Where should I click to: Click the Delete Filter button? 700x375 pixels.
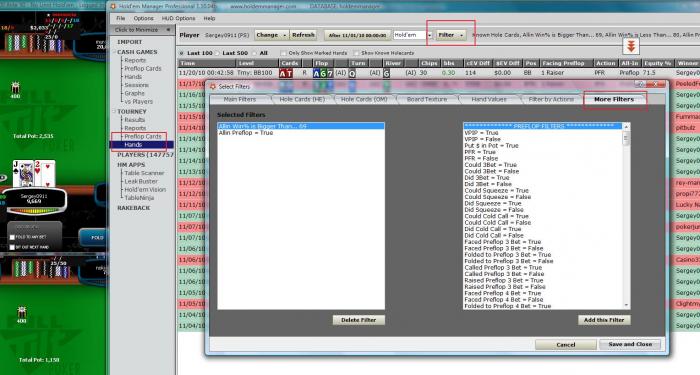click(358, 320)
